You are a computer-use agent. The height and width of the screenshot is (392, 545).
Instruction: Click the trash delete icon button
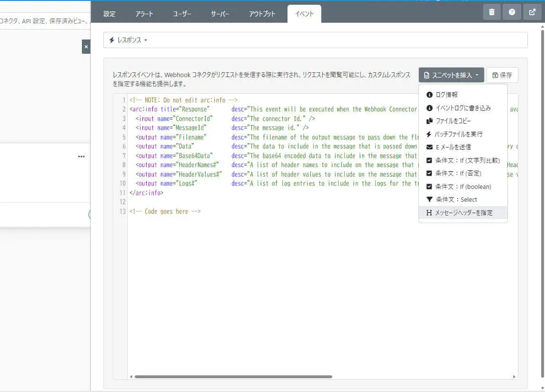(x=492, y=12)
